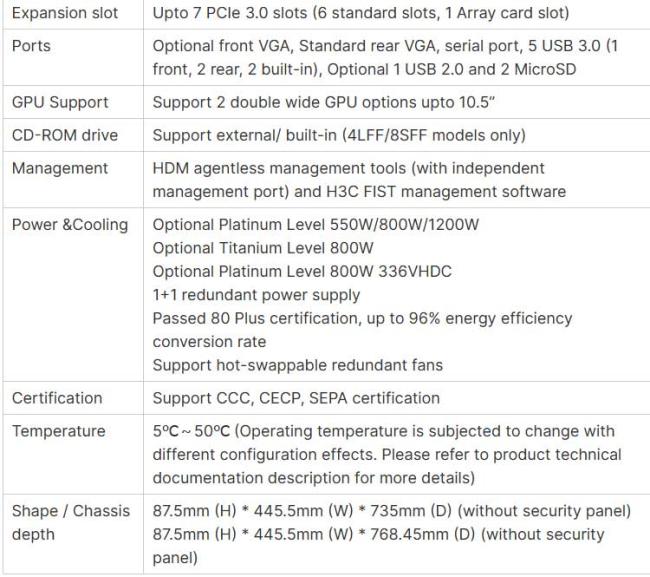Screen dimensions: 650x577
Task: Select the "Certification" row label
Action: click(x=57, y=398)
